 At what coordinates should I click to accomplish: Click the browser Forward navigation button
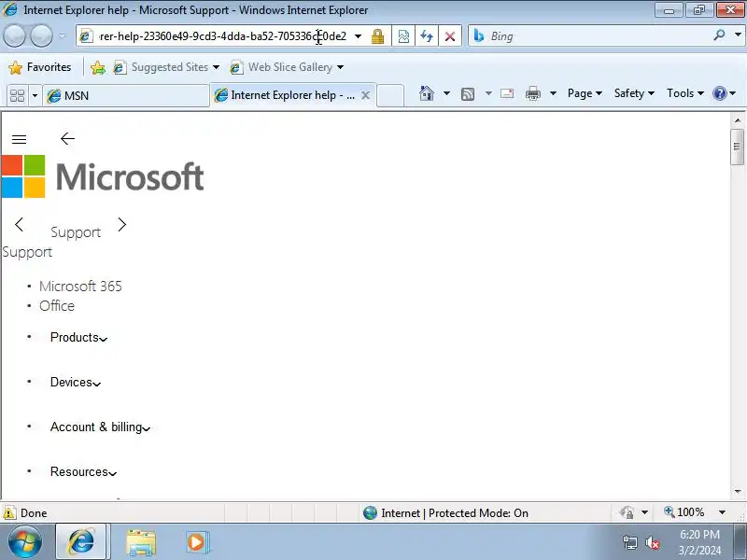tap(41, 35)
